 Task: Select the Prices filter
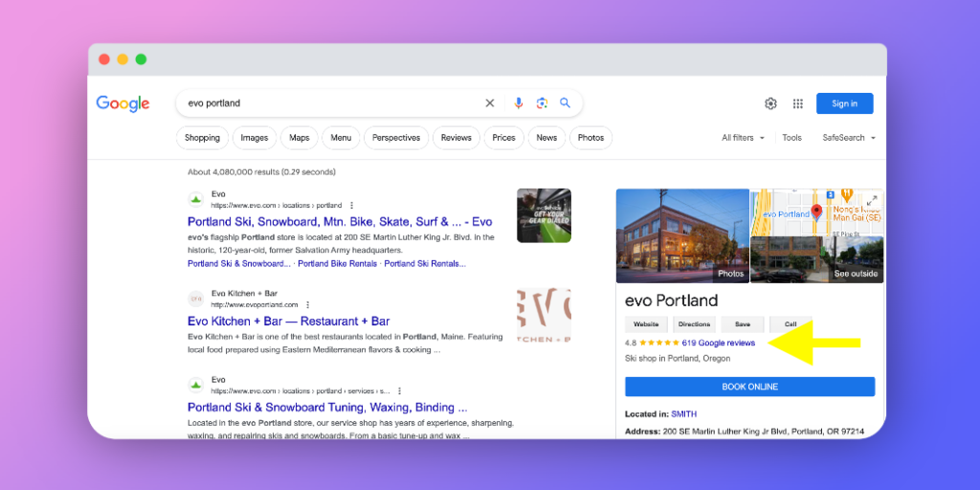point(503,138)
